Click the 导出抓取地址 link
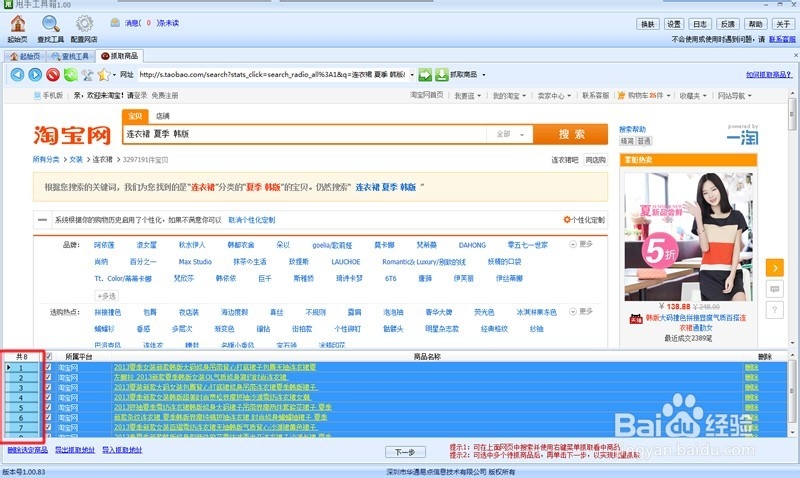 point(75,450)
